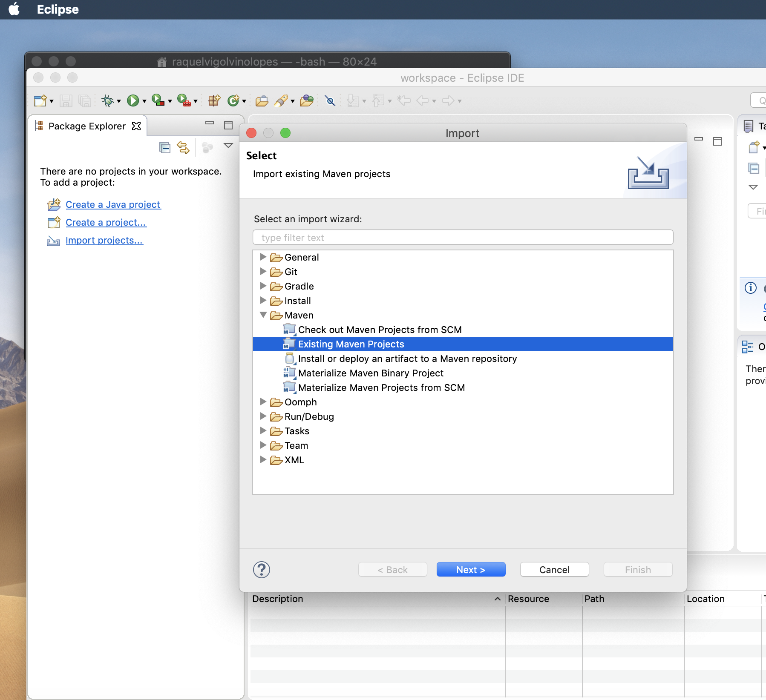
Task: Close the Package Explorer tab X
Action: 136,126
